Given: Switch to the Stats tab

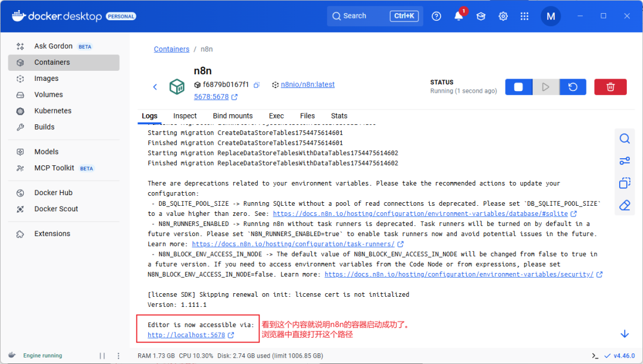Looking at the screenshot, I should (339, 116).
